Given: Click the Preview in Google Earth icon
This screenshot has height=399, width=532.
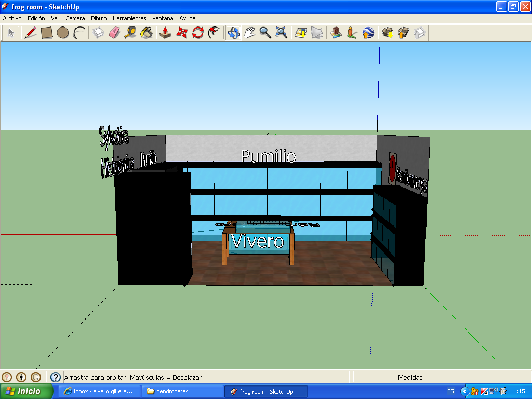Looking at the screenshot, I should tap(368, 33).
